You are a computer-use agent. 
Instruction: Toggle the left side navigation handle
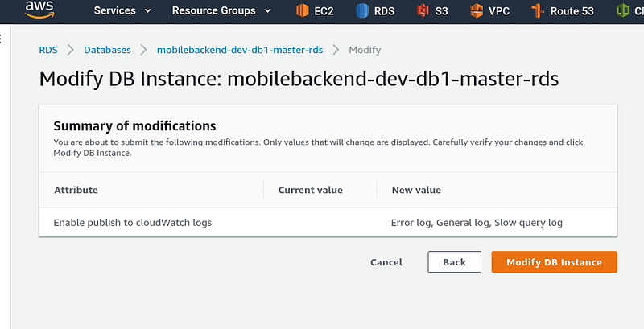[x=1, y=39]
